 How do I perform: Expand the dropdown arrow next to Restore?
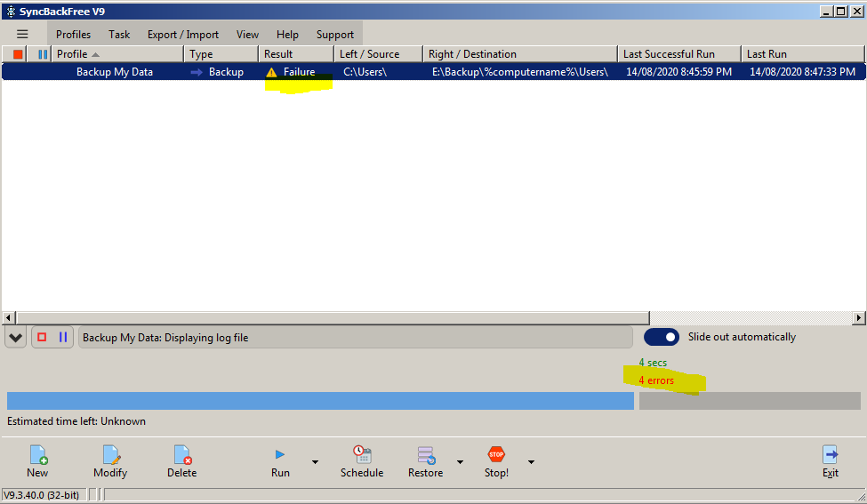[x=460, y=462]
